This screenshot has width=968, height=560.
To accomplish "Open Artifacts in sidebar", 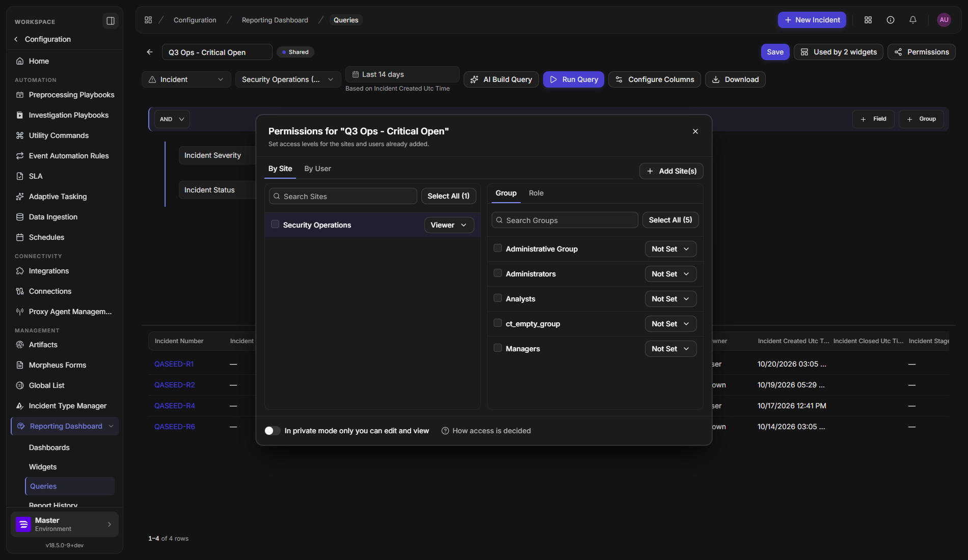I will pyautogui.click(x=64, y=345).
